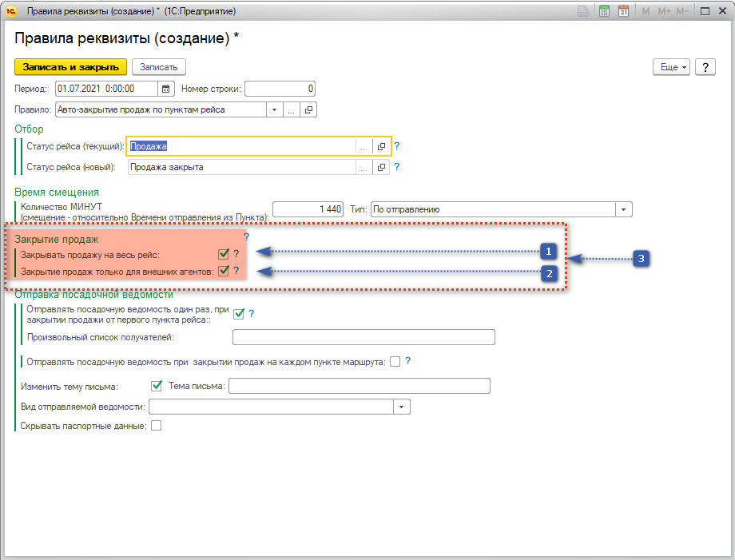Open the Еще menu
Viewport: 735px width, 560px height.
click(x=671, y=68)
